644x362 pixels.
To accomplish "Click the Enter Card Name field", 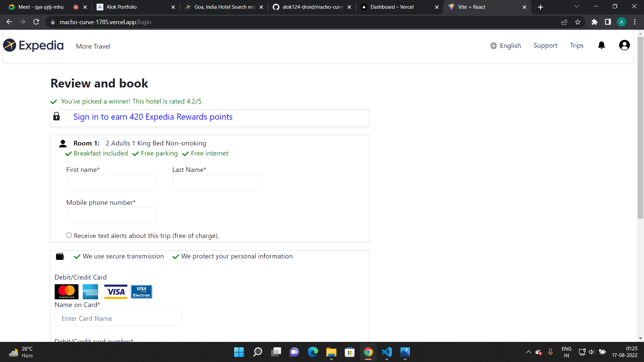I will [118, 318].
